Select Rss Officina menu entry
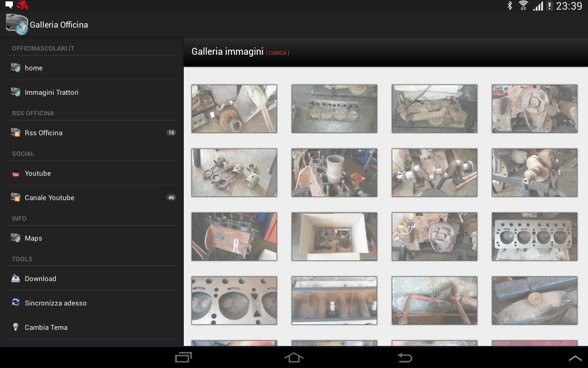588x368 pixels. pyautogui.click(x=92, y=132)
